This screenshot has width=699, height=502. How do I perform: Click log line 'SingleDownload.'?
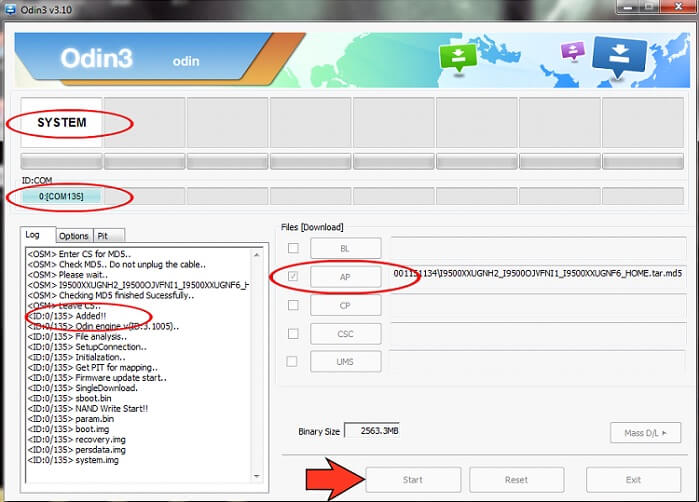click(x=83, y=388)
